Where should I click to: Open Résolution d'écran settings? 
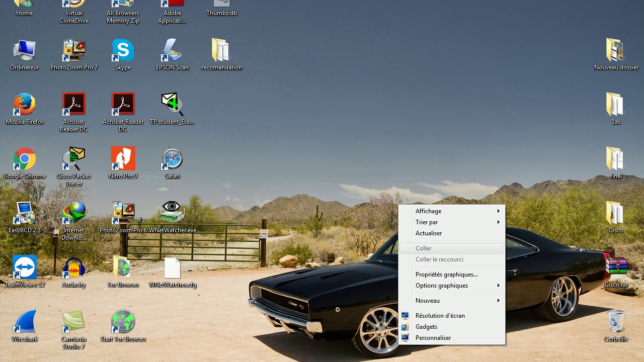452,316
